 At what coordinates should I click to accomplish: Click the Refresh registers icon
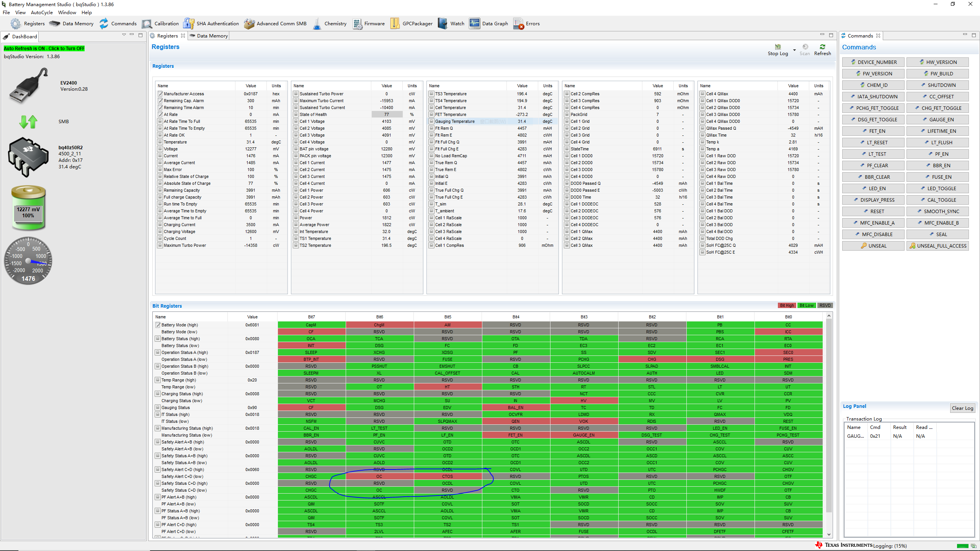(x=822, y=47)
